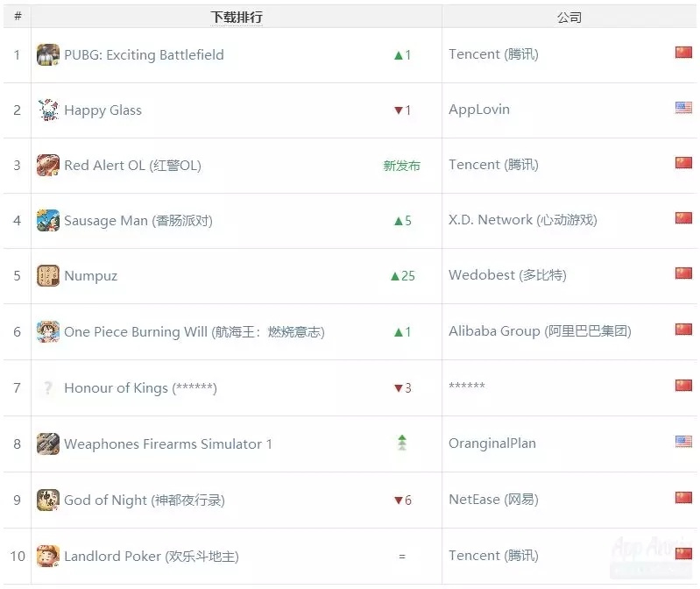Click the Sausage Man app icon
Image resolution: width=700 pixels, height=589 pixels.
pyautogui.click(x=48, y=220)
